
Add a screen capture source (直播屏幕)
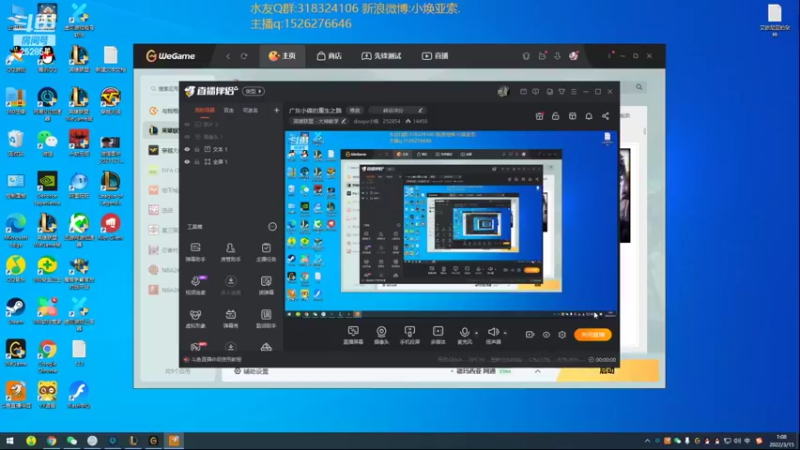[353, 335]
